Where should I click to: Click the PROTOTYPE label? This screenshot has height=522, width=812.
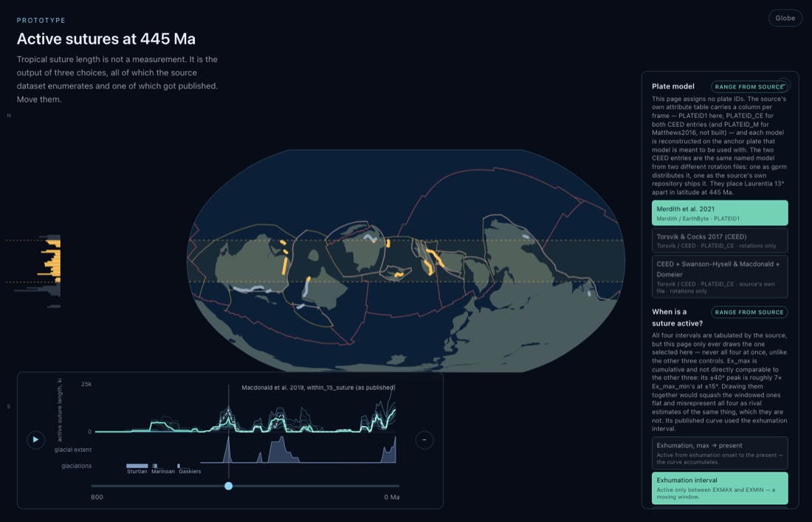(x=41, y=20)
